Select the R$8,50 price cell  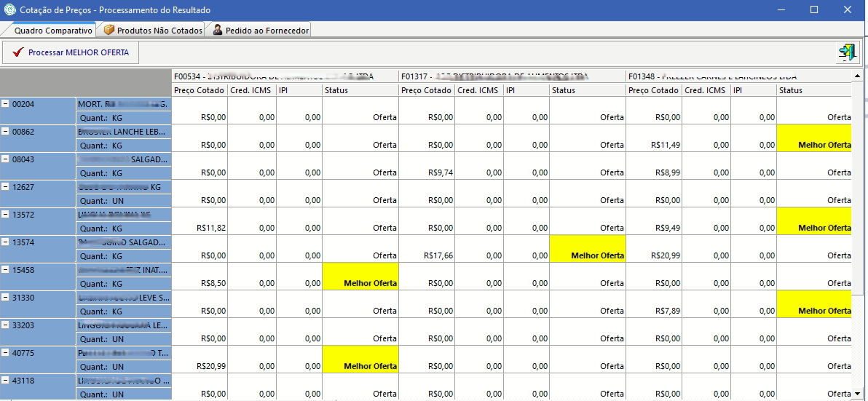click(x=200, y=277)
